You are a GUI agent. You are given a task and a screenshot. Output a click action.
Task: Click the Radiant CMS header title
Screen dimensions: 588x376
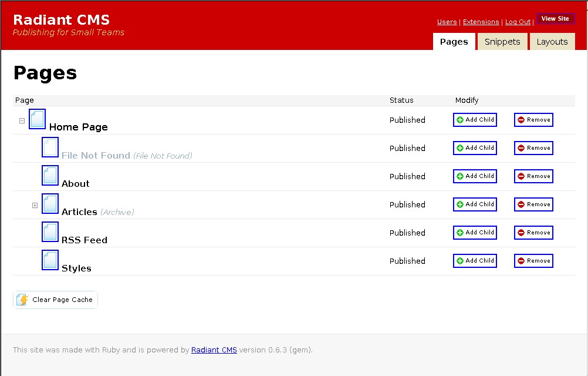click(x=61, y=19)
